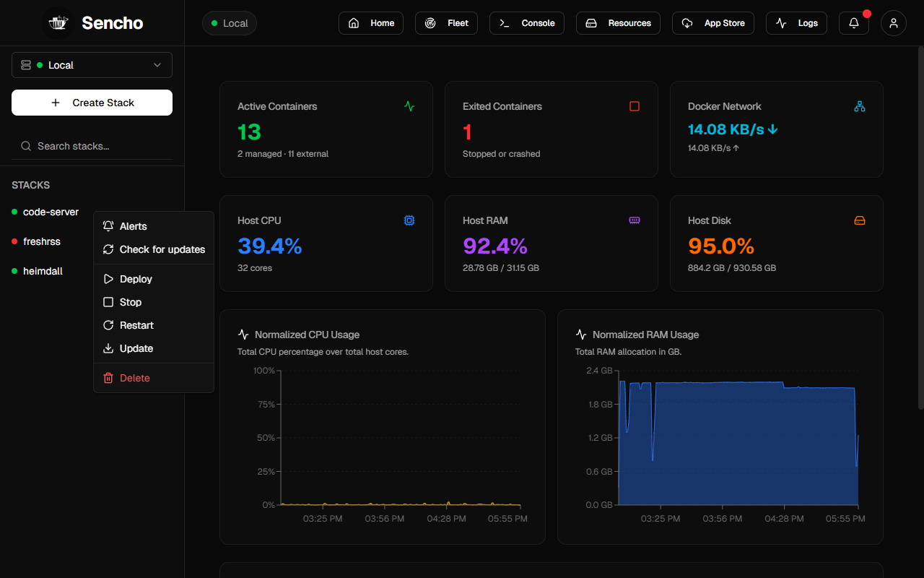The height and width of the screenshot is (578, 924).
Task: Click the Create Stack button
Action: [x=92, y=103]
